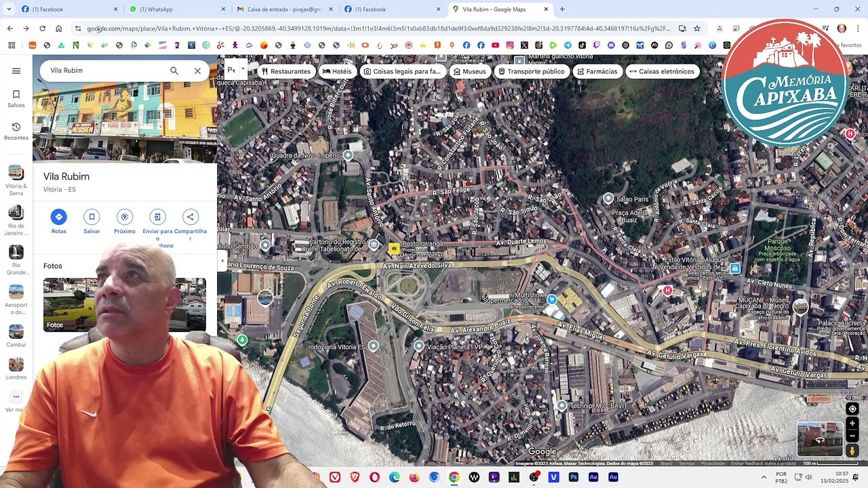Screen dimensions: 868x488
Task: Reload the page
Action: 42,28
